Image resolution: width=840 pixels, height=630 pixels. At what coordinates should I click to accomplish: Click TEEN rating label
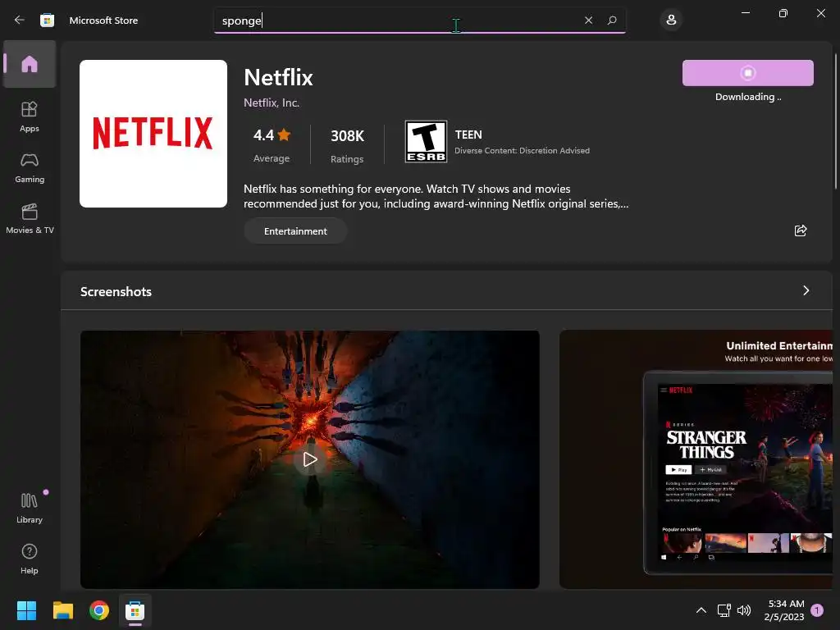tap(468, 135)
